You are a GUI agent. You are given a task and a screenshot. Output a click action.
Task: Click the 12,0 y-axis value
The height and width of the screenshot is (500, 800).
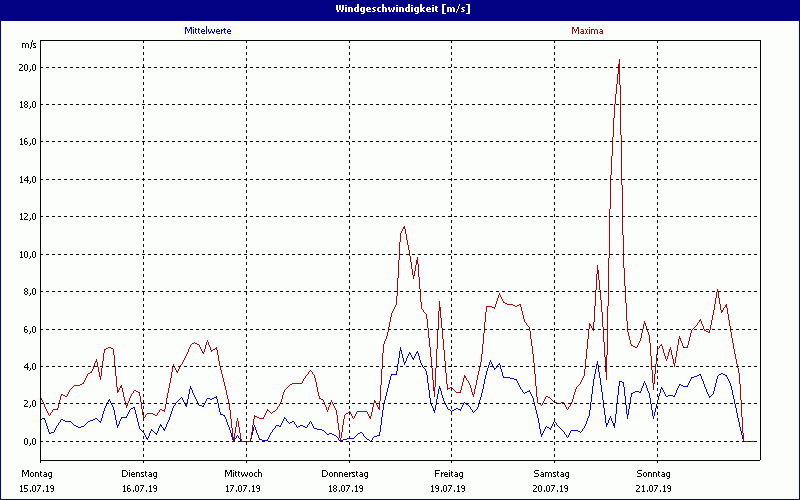coord(27,217)
